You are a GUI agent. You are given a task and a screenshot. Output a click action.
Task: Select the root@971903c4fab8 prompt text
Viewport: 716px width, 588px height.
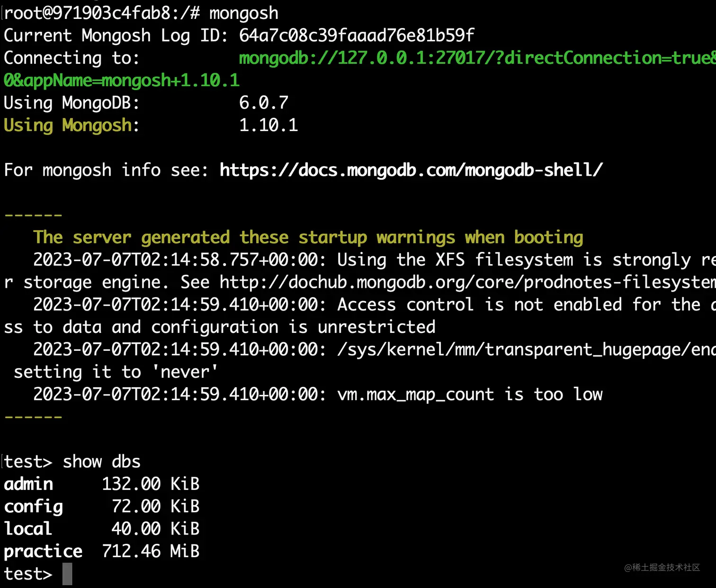click(102, 13)
